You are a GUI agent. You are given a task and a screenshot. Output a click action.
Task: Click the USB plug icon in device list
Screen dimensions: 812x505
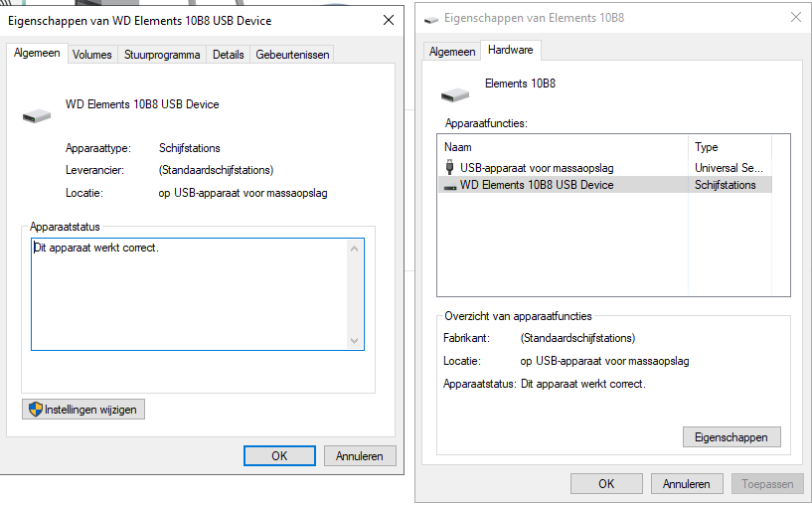pyautogui.click(x=450, y=168)
